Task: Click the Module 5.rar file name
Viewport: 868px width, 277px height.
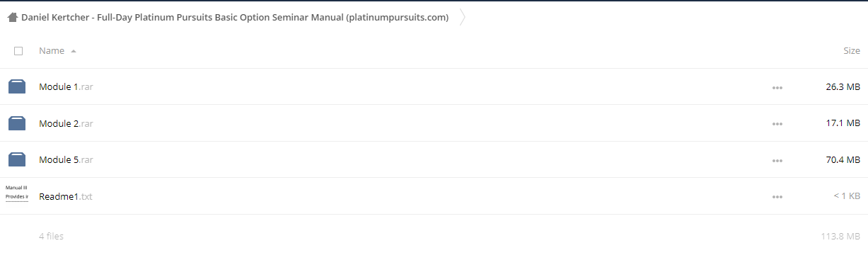Action: (x=66, y=160)
